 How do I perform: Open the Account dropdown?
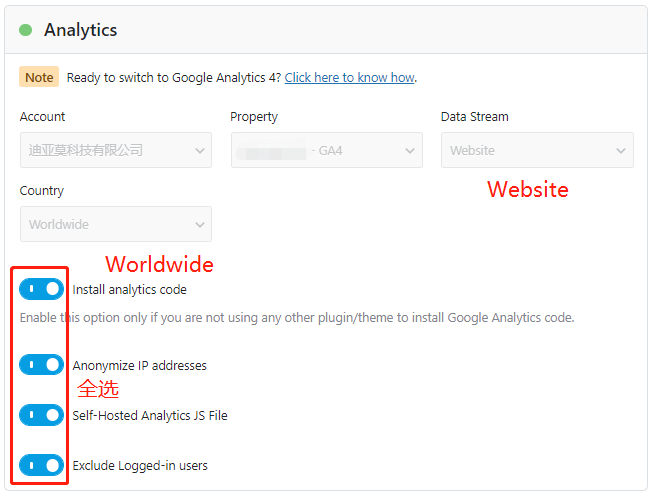(x=116, y=150)
